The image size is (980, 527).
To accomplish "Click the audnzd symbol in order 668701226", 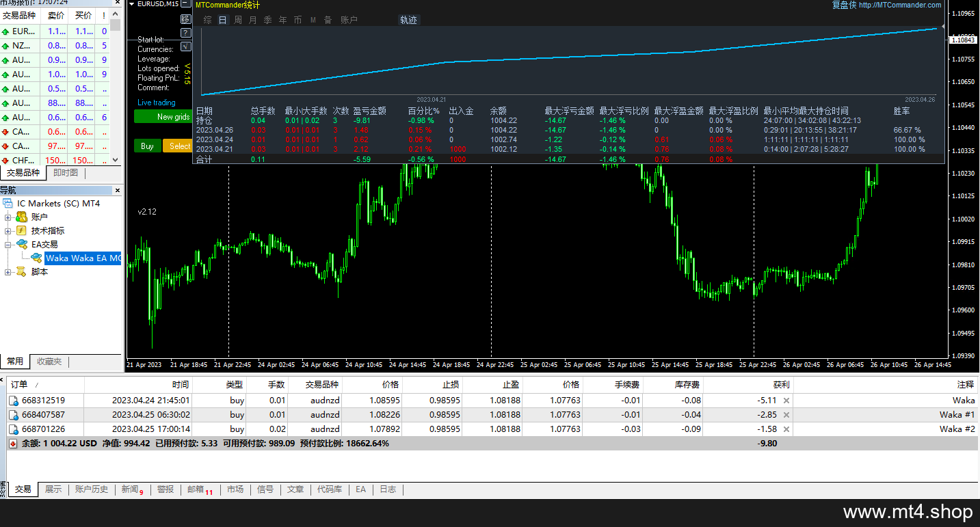I will click(323, 429).
